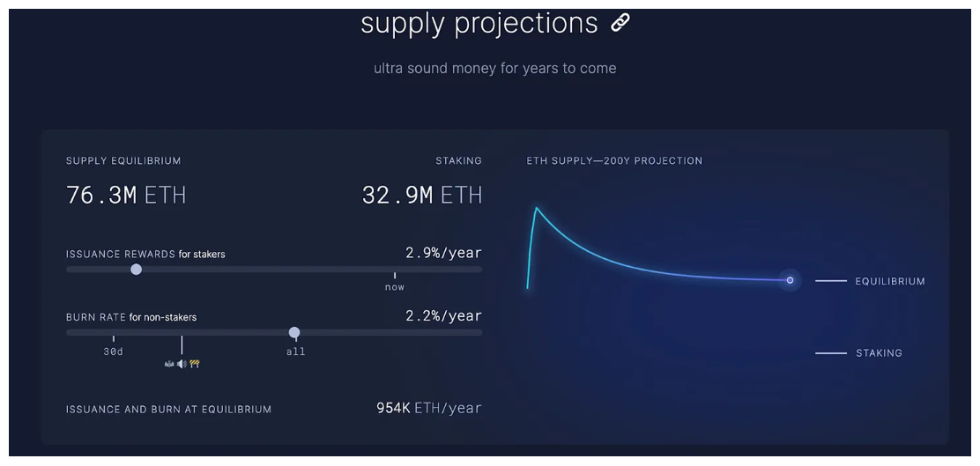Image resolution: width=980 pixels, height=466 pixels.
Task: Click the peak of the ETH supply curve
Action: [x=536, y=209]
